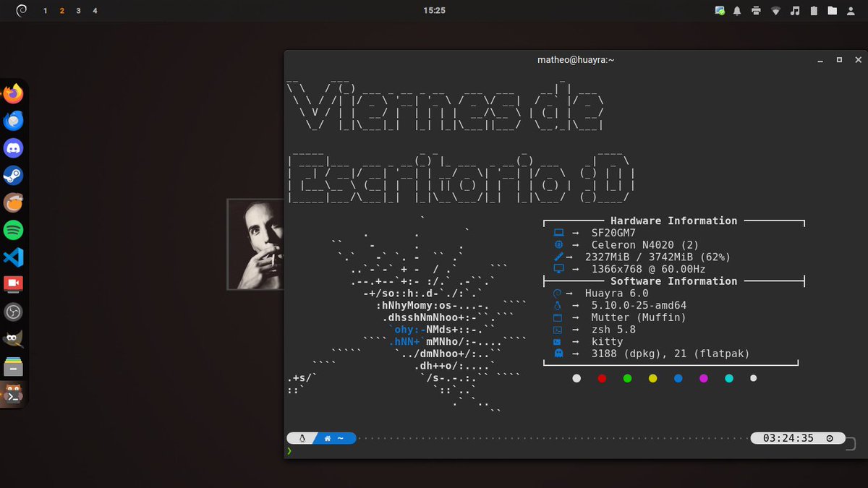Open Thunderbird mail from the dock
868x488 pixels.
coord(13,121)
